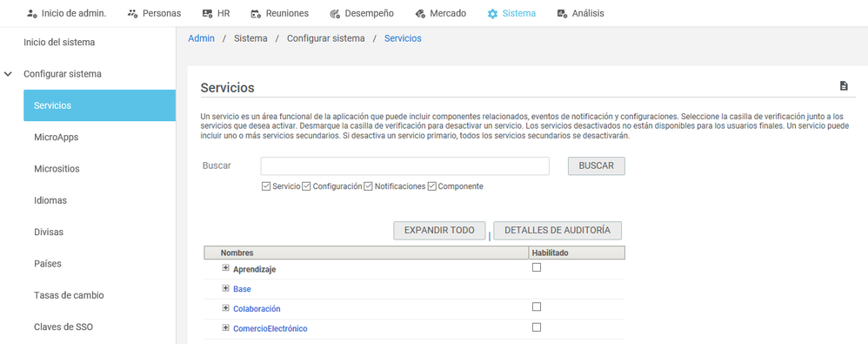Viewport: 868px width, 344px height.
Task: Toggle the Servicio search filter checkbox
Action: pos(266,186)
